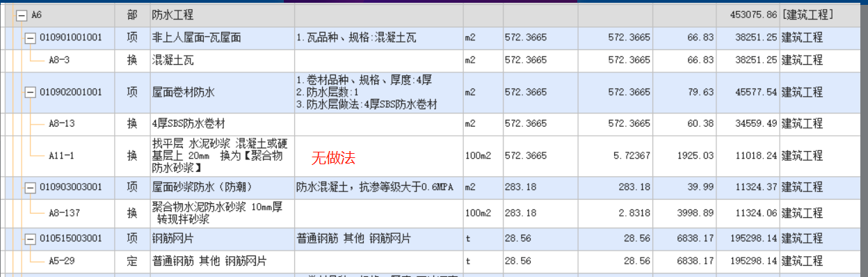Click unit price 79.63
868x277 pixels.
pyautogui.click(x=700, y=92)
